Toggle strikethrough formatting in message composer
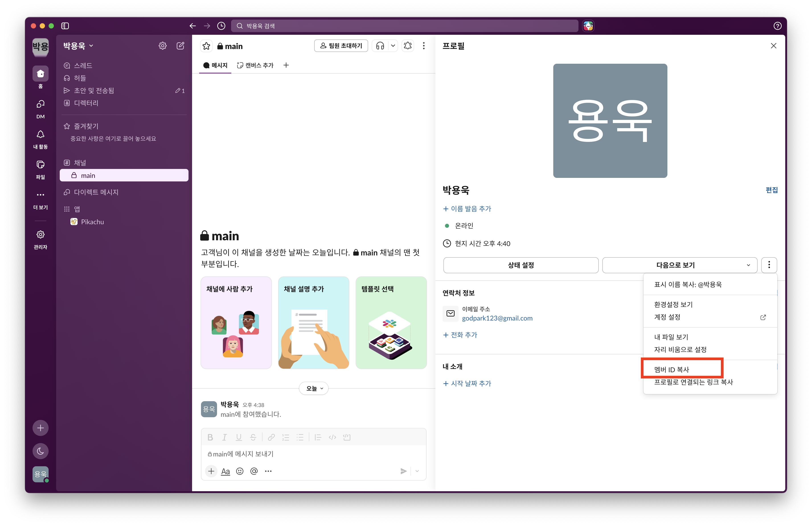812x526 pixels. (253, 437)
